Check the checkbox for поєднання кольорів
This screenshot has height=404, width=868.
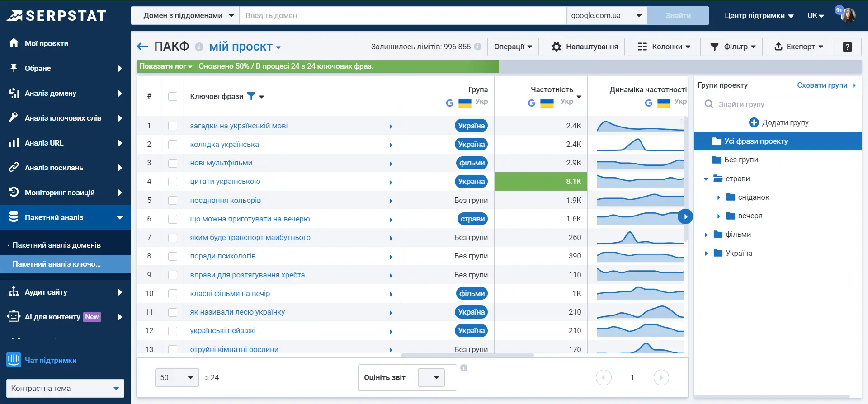(x=173, y=200)
